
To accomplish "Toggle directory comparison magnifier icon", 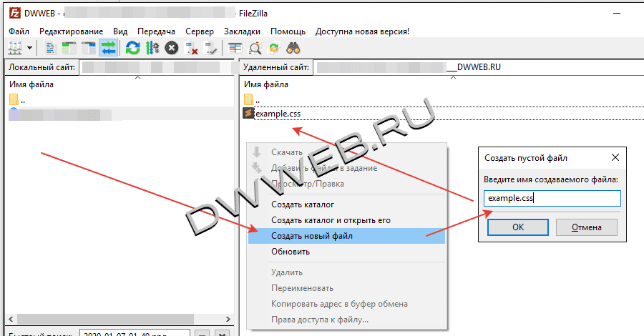I will click(255, 48).
